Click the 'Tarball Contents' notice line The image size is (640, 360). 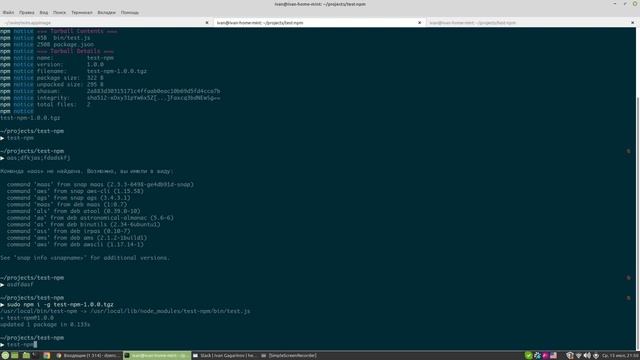[59, 31]
